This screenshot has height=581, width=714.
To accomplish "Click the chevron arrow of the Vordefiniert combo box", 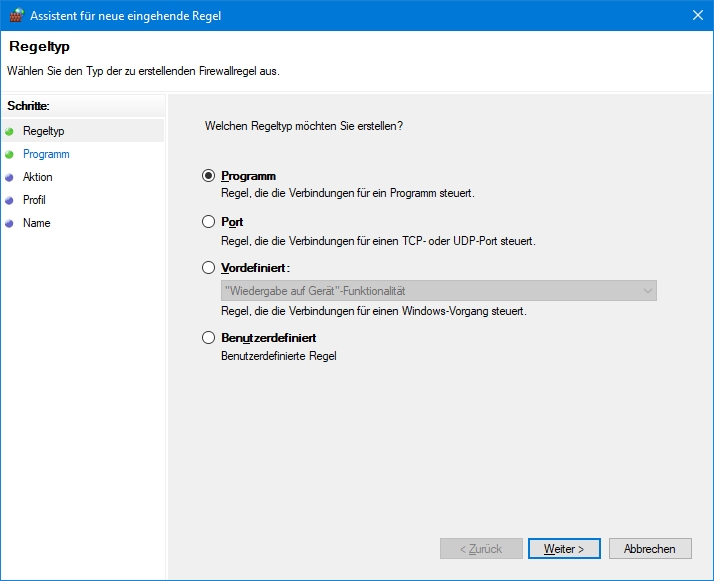I will 648,290.
